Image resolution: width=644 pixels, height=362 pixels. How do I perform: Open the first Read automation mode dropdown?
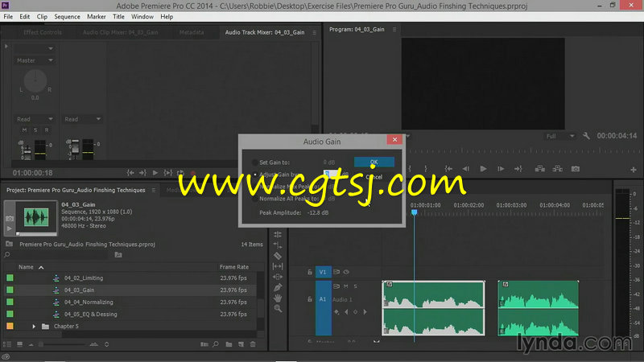35,119
